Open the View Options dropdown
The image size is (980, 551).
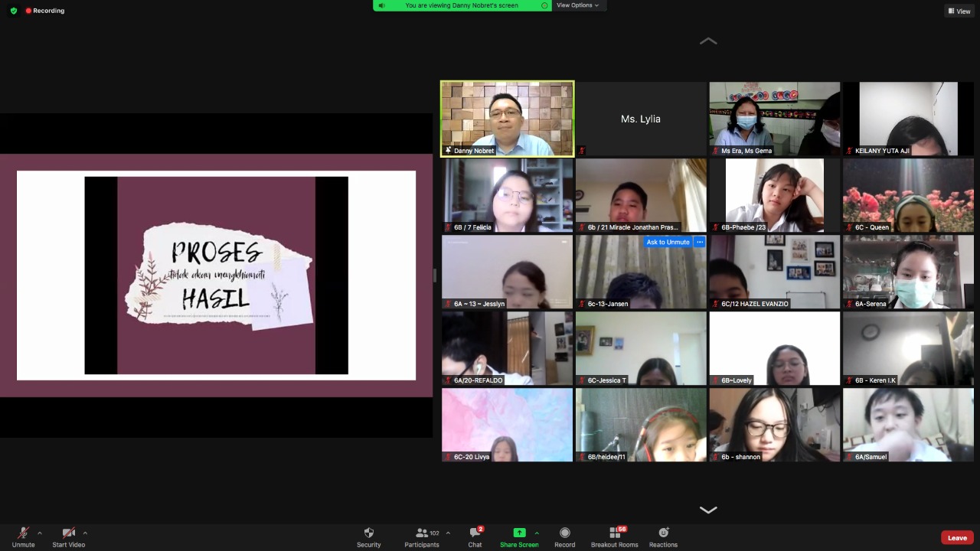point(577,5)
